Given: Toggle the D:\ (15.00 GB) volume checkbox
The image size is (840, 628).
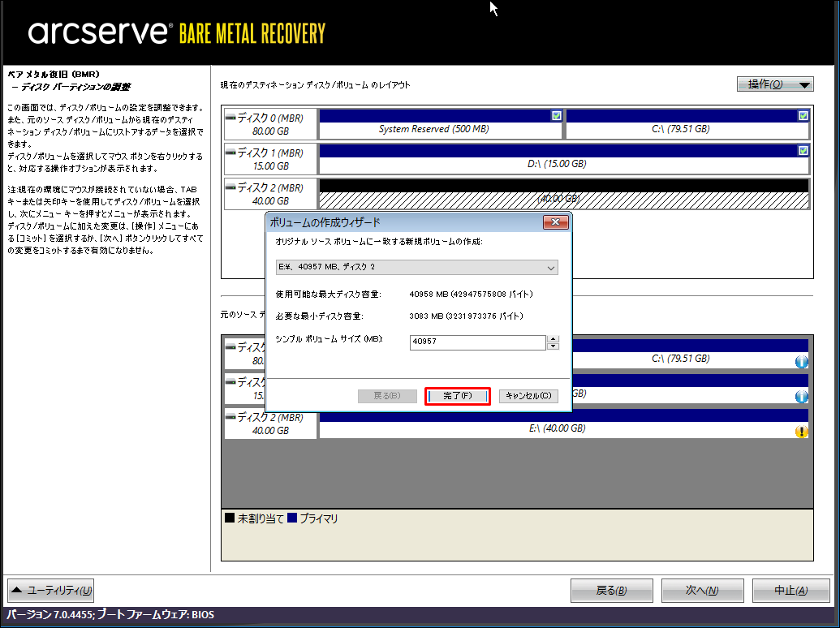Looking at the screenshot, I should point(803,150).
